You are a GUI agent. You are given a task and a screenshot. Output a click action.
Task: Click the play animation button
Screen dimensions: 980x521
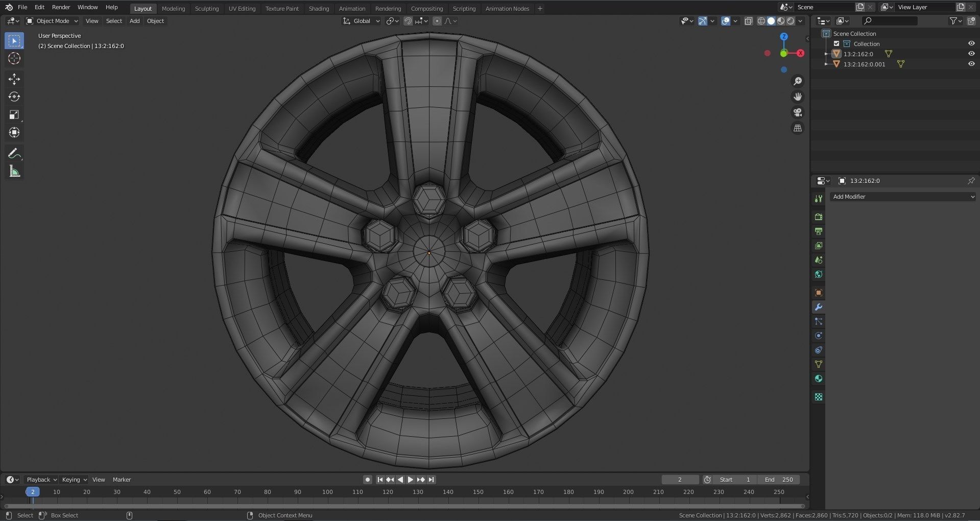[410, 480]
